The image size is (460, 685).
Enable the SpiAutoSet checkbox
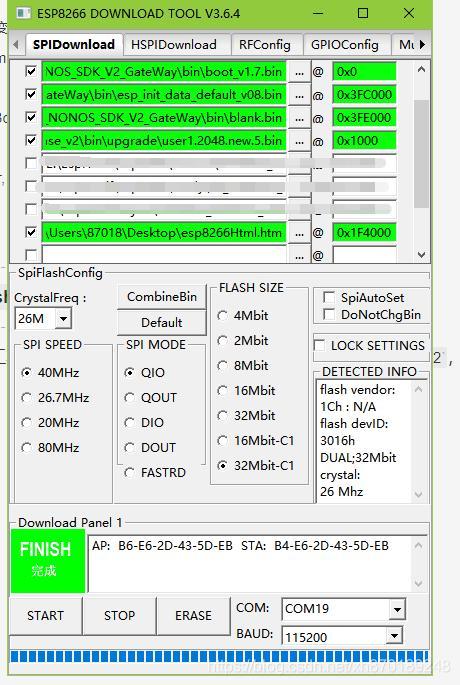tap(329, 298)
